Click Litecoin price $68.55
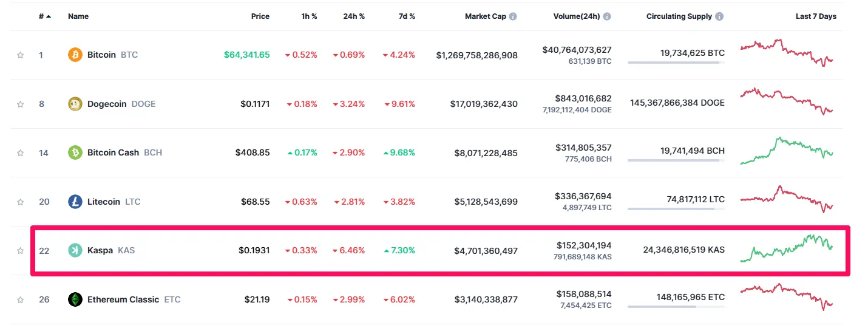868x328 pixels. coord(255,202)
